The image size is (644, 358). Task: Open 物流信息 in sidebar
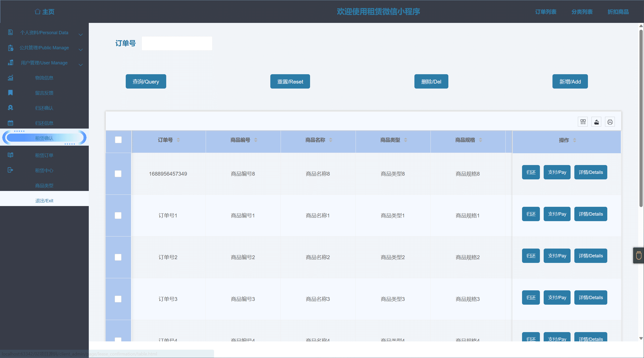pos(44,78)
